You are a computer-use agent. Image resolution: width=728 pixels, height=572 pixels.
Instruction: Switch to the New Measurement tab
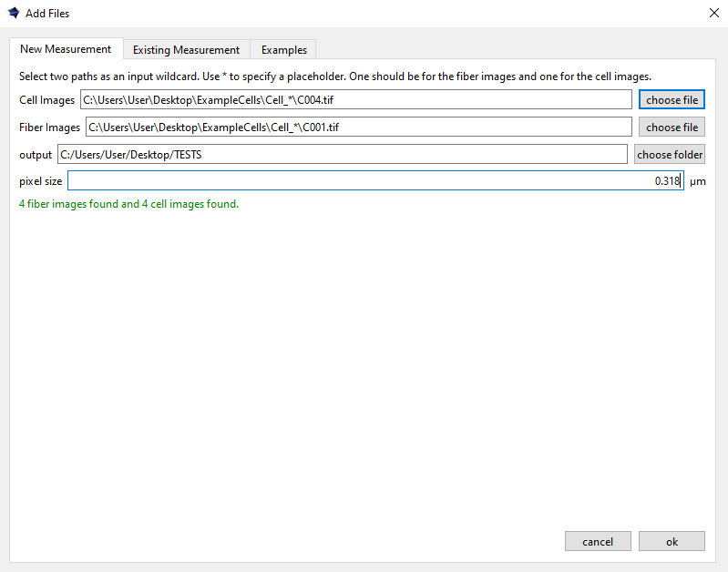(x=66, y=49)
